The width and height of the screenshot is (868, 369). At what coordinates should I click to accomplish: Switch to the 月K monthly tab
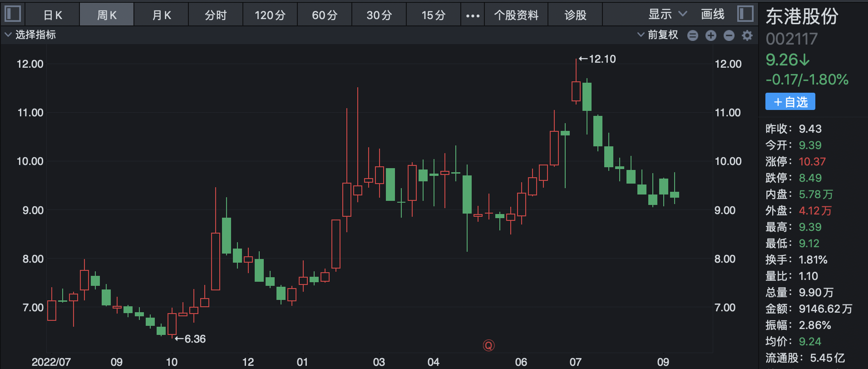point(161,15)
